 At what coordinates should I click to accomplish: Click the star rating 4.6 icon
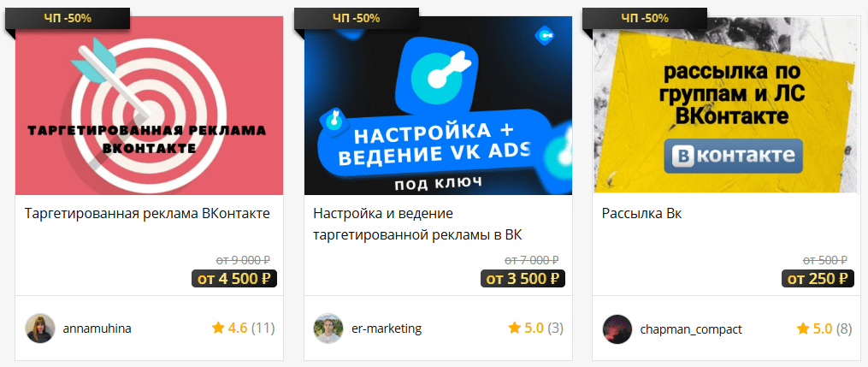click(217, 329)
